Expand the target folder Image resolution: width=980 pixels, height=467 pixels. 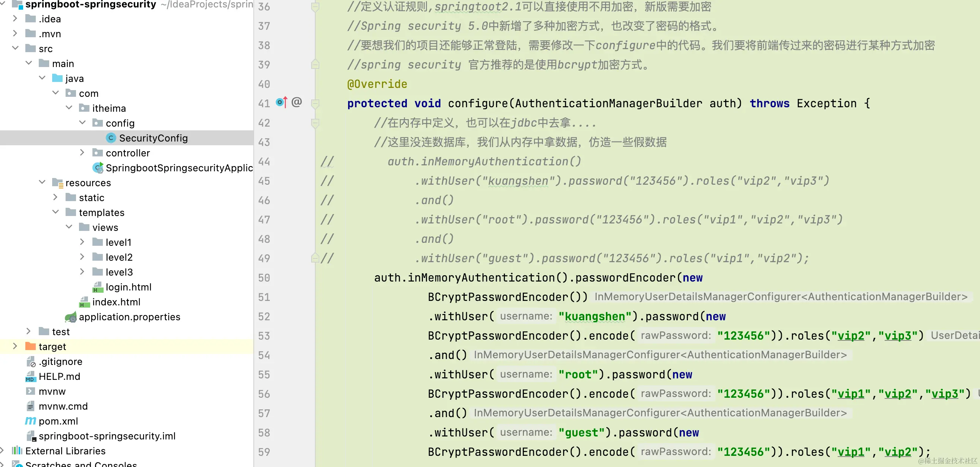click(x=15, y=346)
